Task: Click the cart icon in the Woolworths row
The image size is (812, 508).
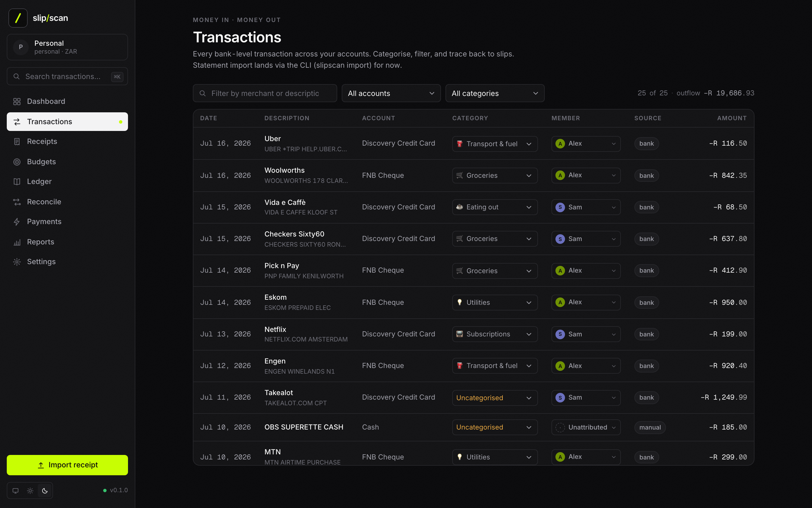Action: click(x=460, y=175)
